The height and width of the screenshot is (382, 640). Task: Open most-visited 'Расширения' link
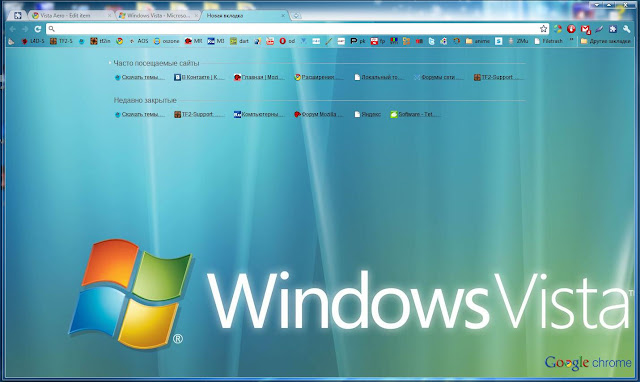319,77
